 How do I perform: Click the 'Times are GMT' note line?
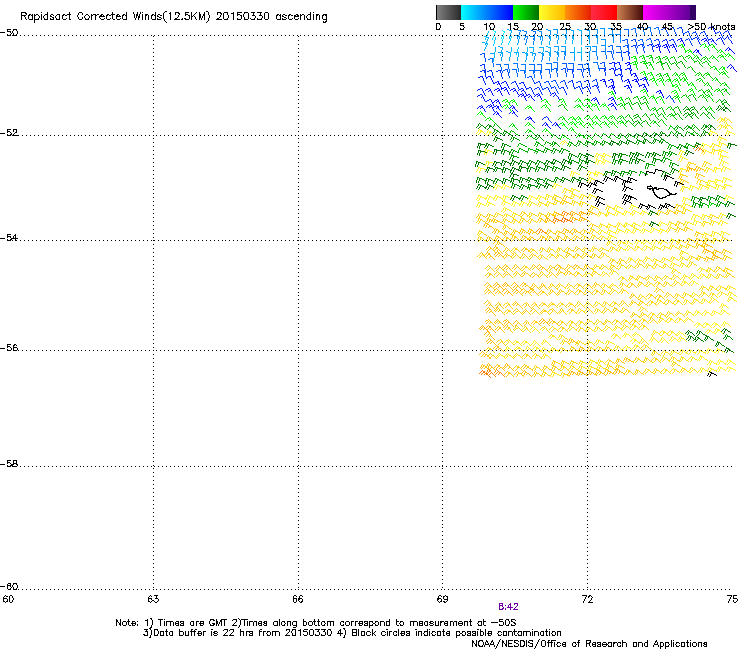click(316, 623)
